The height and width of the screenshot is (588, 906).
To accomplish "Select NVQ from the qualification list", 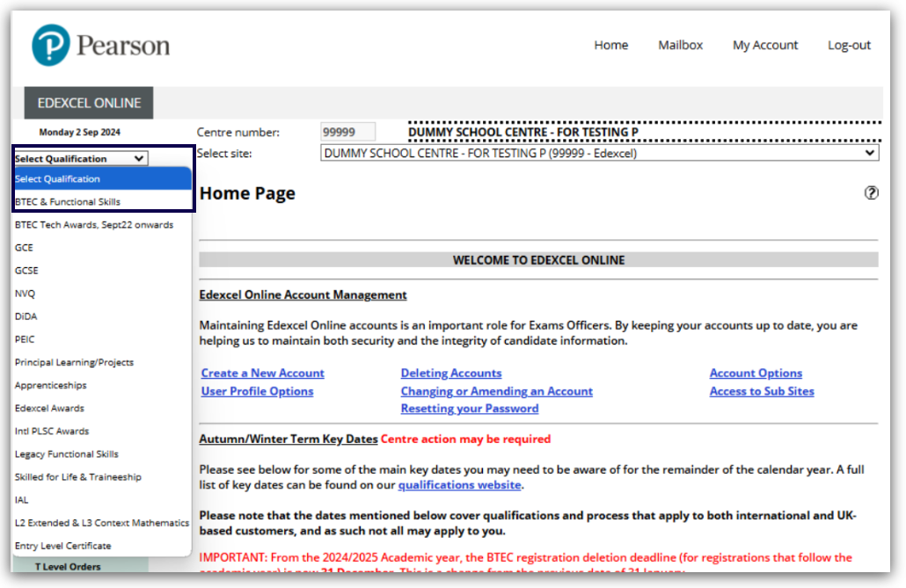I will click(103, 294).
